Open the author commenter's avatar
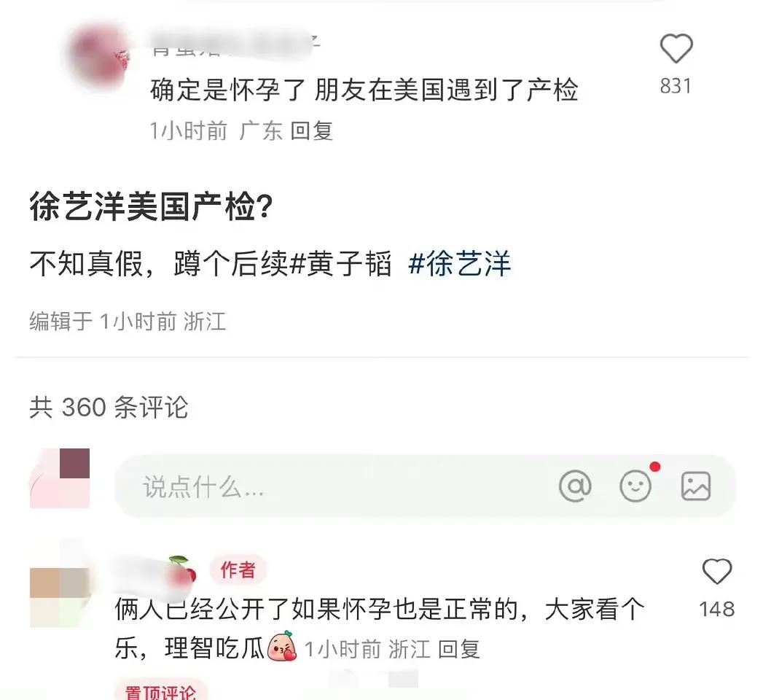The width and height of the screenshot is (763, 700). [60, 583]
